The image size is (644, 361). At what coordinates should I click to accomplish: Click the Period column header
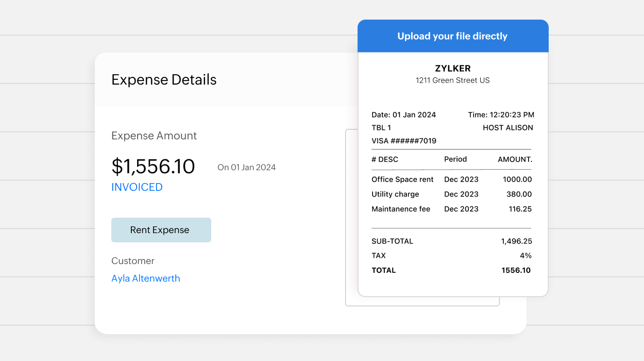click(455, 159)
